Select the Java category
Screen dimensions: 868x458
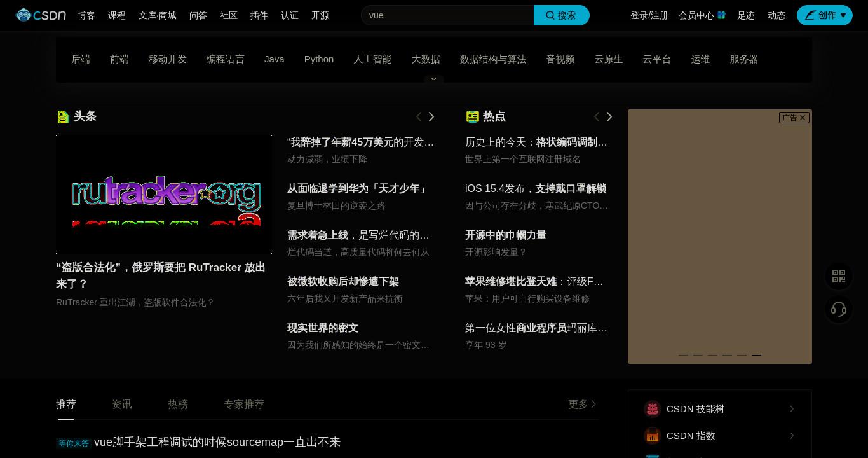click(x=275, y=59)
